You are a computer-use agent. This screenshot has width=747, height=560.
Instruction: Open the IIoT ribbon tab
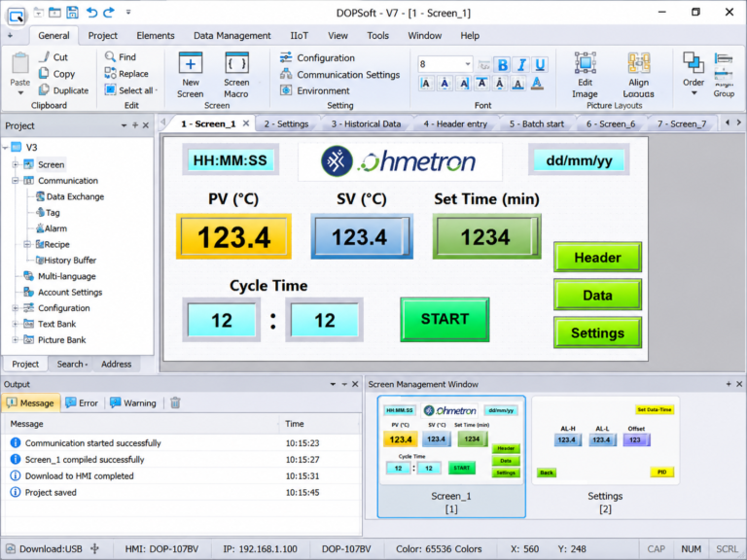click(x=300, y=36)
